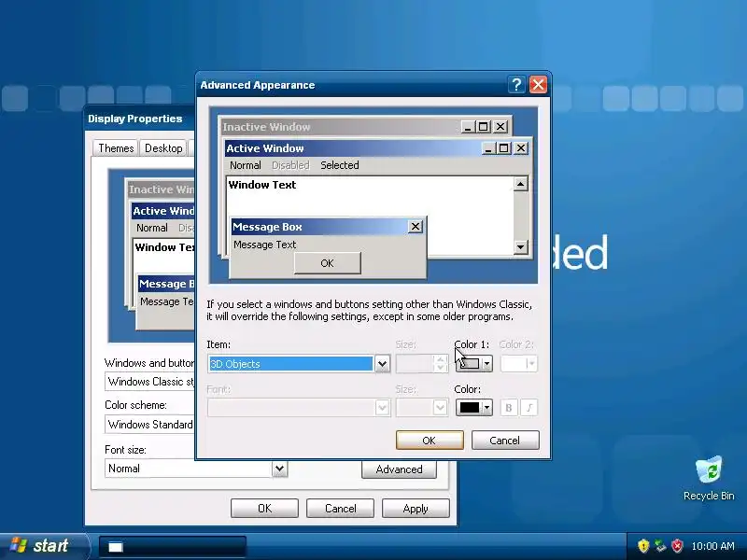Click the Advanced button in Display Properties
This screenshot has width=747, height=560.
coord(399,469)
